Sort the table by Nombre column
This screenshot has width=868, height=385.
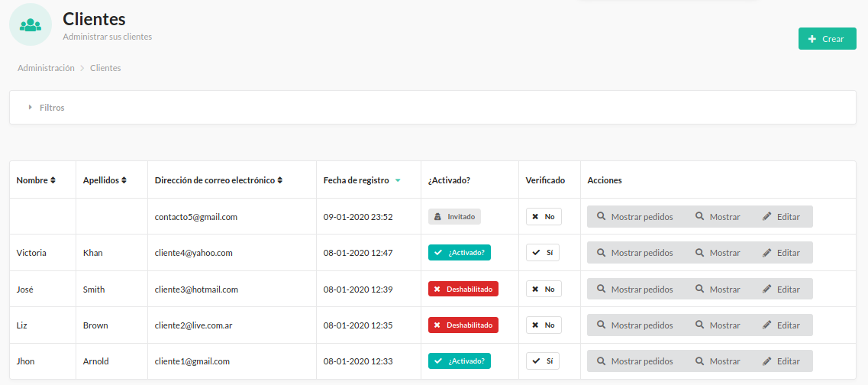(36, 180)
